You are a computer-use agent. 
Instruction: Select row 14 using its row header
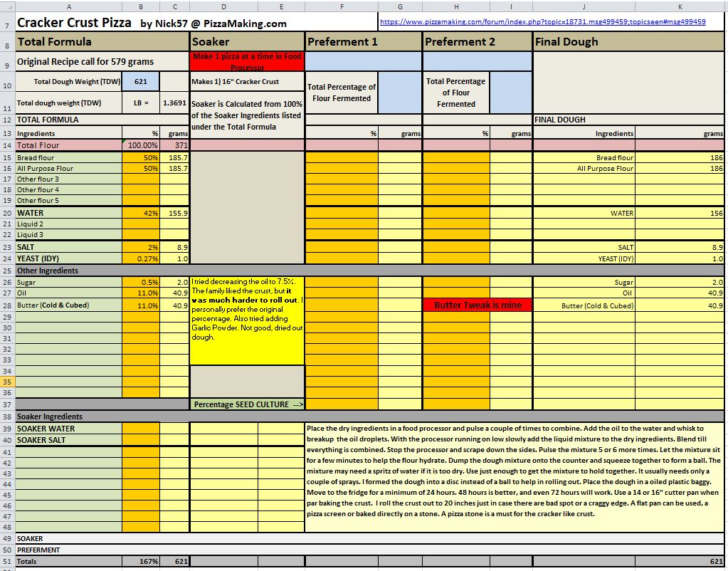(x=6, y=145)
